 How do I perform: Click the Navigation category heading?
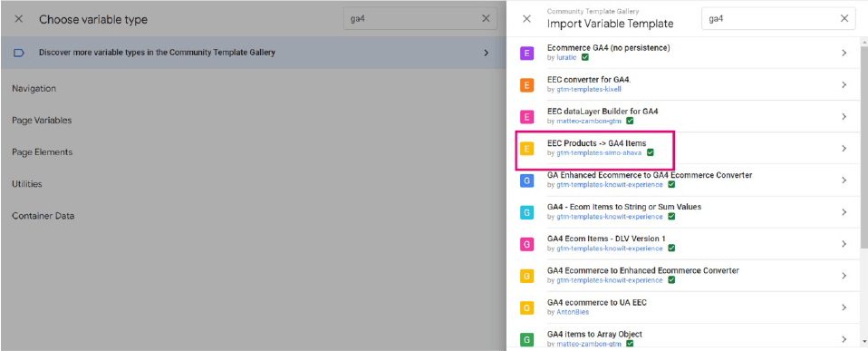(x=34, y=89)
